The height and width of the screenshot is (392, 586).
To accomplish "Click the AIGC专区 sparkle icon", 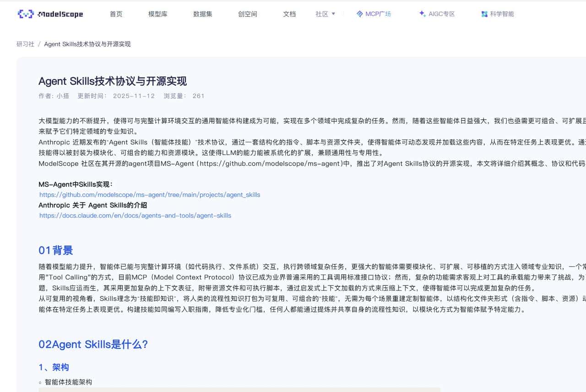I will (x=421, y=14).
